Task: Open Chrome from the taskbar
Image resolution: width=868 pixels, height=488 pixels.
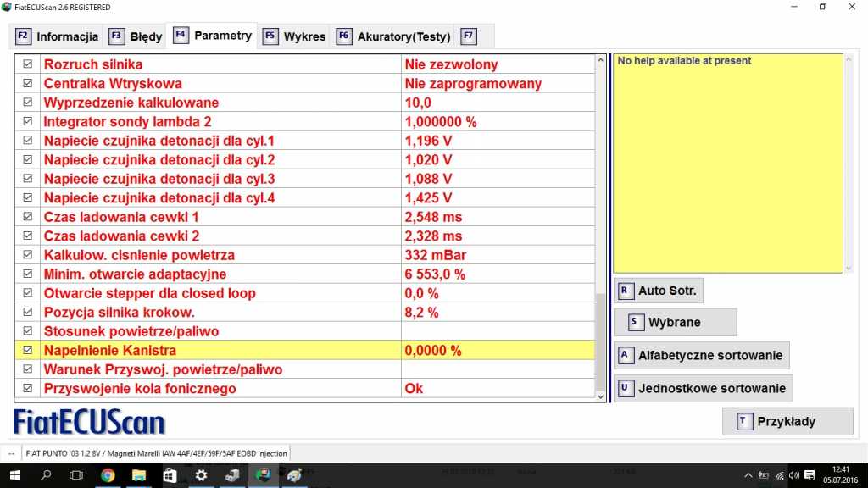Action: coord(108,475)
